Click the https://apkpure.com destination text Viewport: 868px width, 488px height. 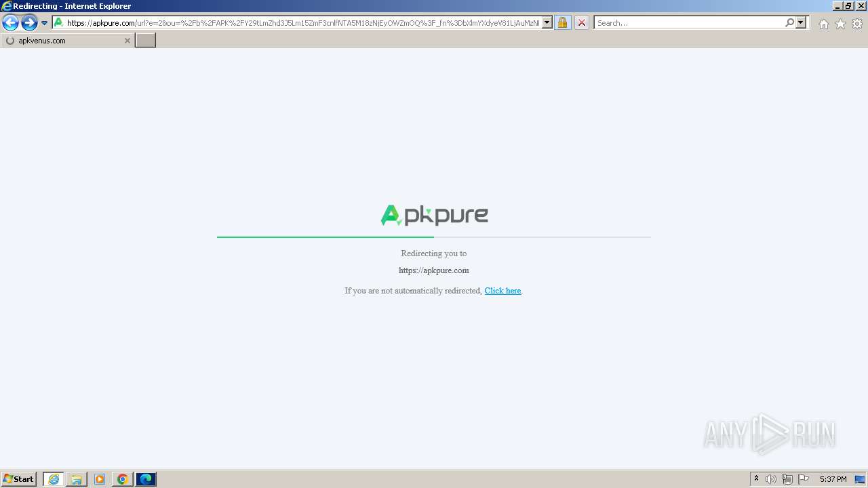tap(434, 270)
